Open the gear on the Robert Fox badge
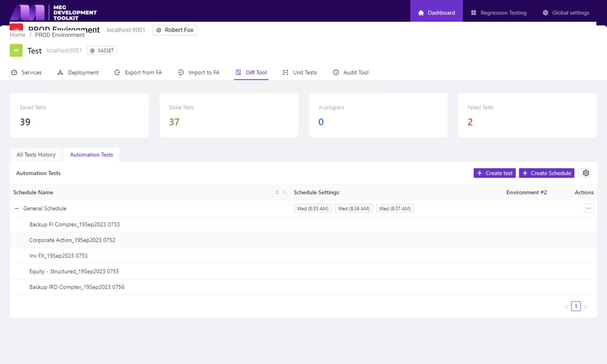 [x=159, y=30]
